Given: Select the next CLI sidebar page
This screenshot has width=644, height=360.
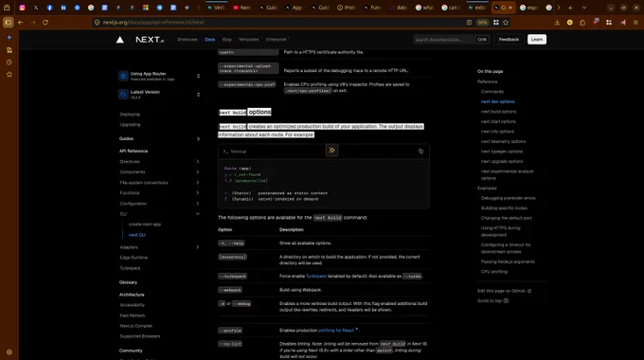Looking at the screenshot, I should (137, 235).
